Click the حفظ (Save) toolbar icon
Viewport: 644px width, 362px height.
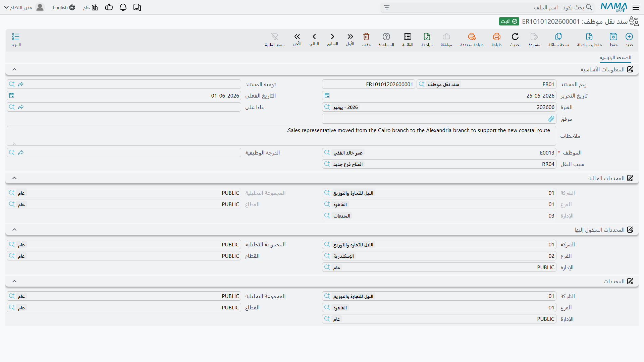[613, 37]
